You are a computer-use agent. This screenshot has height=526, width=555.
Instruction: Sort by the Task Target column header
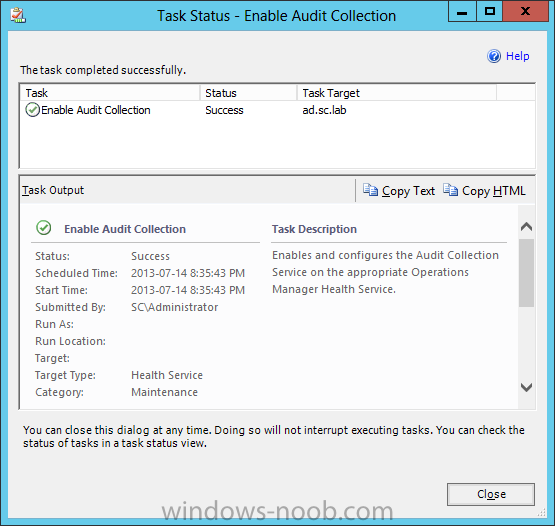pos(396,93)
